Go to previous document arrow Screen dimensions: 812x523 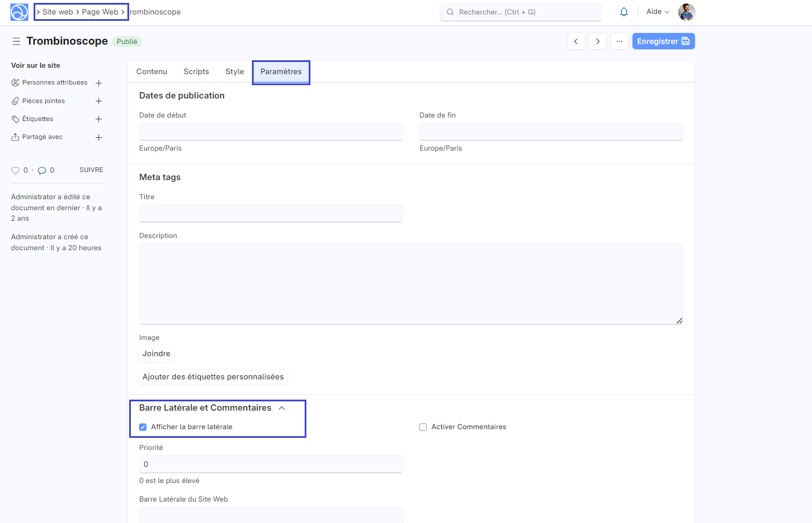[576, 41]
